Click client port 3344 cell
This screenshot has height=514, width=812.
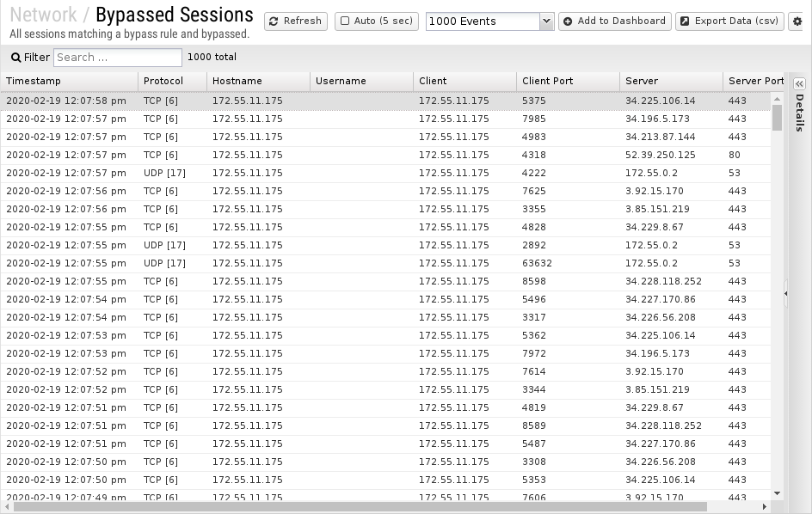tap(568, 389)
